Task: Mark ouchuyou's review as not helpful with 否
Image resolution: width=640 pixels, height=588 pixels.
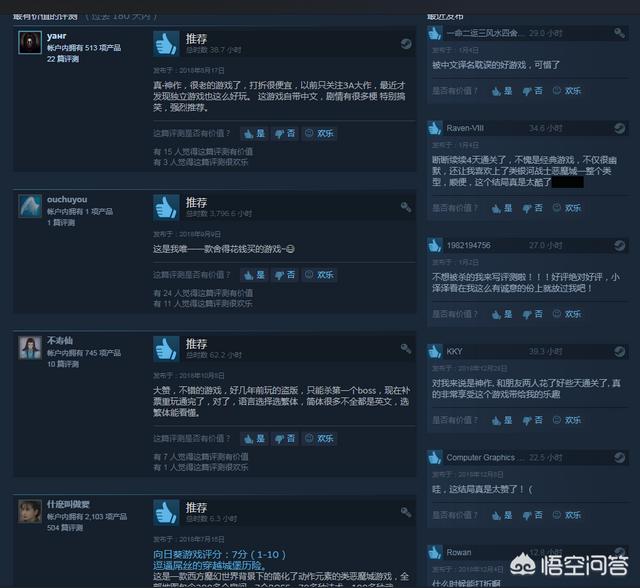Action: pyautogui.click(x=285, y=275)
